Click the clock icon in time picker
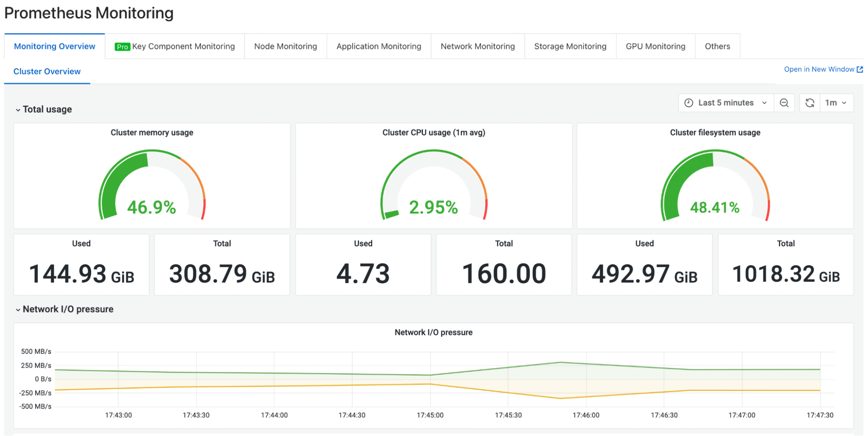The width and height of the screenshot is (868, 436). (689, 103)
